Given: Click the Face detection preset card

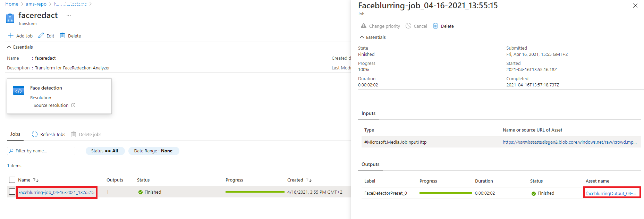Looking at the screenshot, I should pyautogui.click(x=59, y=96).
